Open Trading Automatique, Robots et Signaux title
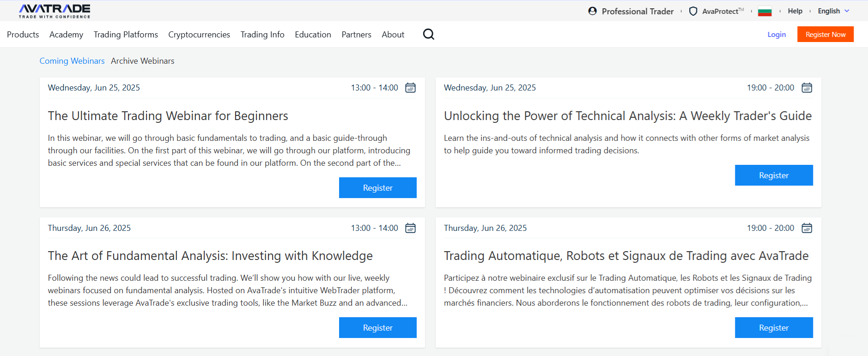The height and width of the screenshot is (356, 868). pos(626,256)
